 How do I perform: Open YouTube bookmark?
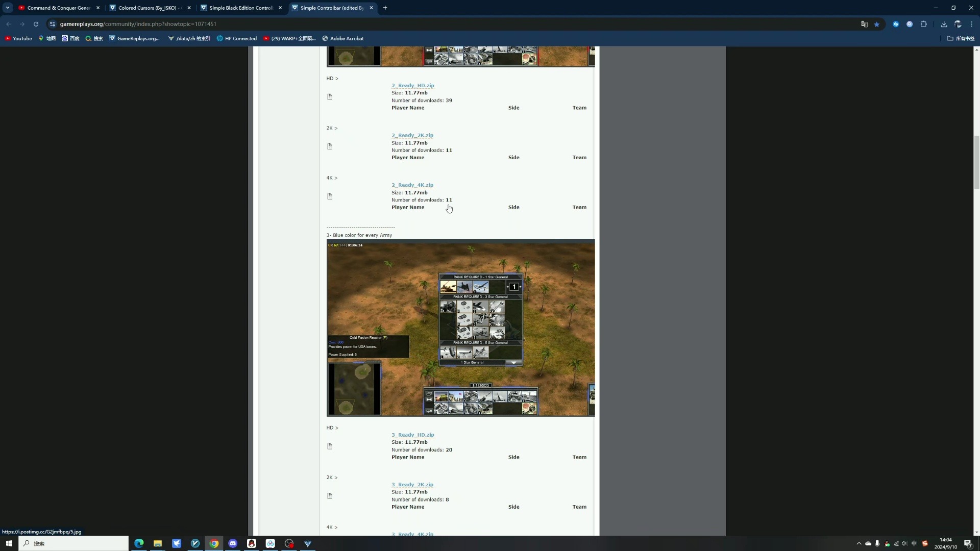18,38
